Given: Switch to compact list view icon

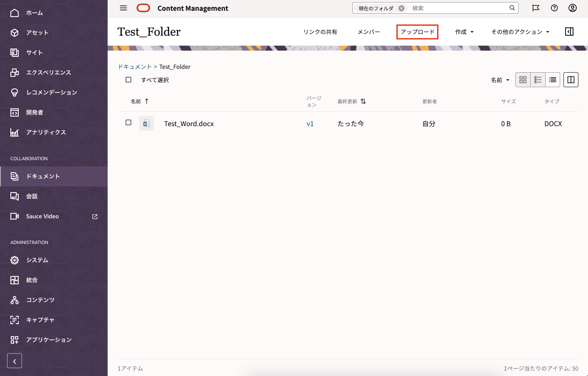Looking at the screenshot, I should tap(553, 80).
